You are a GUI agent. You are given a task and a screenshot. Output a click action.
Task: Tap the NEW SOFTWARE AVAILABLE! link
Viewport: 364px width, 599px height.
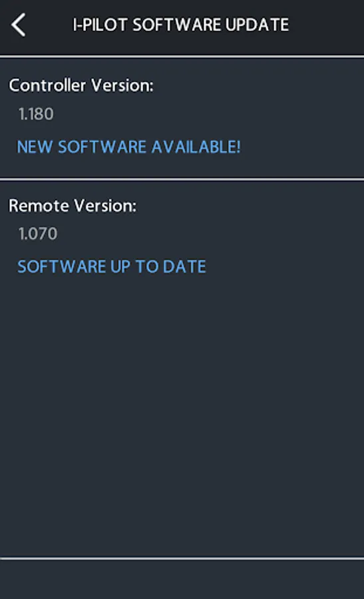pyautogui.click(x=128, y=147)
